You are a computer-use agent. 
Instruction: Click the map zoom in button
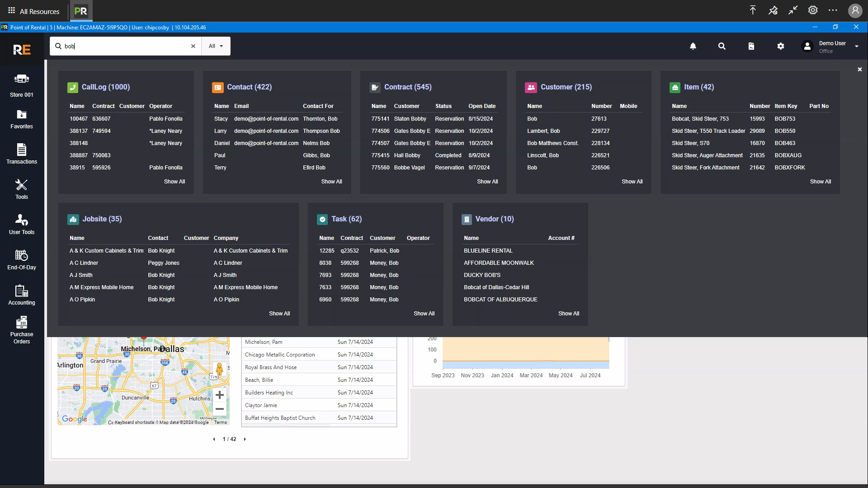pos(220,395)
